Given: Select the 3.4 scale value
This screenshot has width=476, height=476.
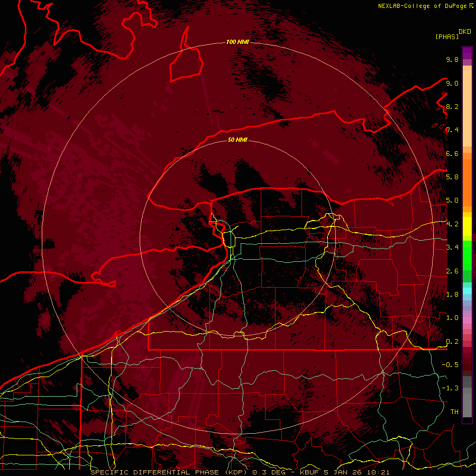Looking at the screenshot, I should [x=452, y=247].
